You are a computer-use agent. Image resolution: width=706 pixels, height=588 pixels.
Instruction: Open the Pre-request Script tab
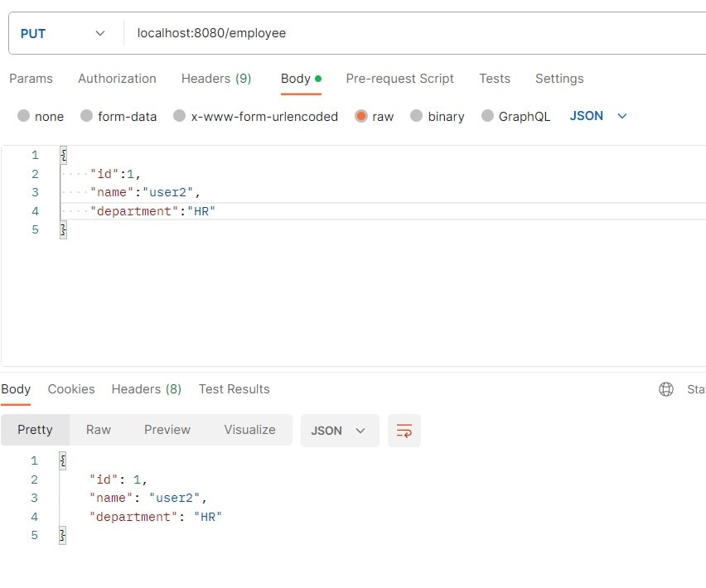400,79
